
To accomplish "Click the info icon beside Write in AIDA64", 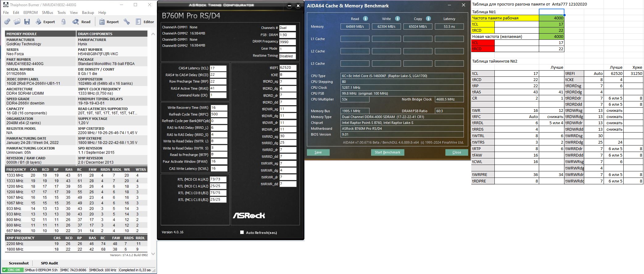I will tap(398, 18).
